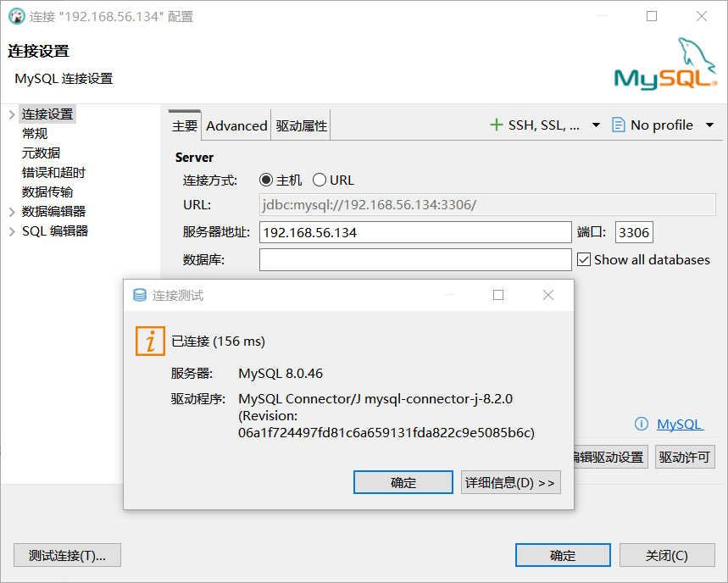The image size is (728, 583).
Task: Open the SSH, SSL dropdown arrow
Action: (x=596, y=125)
